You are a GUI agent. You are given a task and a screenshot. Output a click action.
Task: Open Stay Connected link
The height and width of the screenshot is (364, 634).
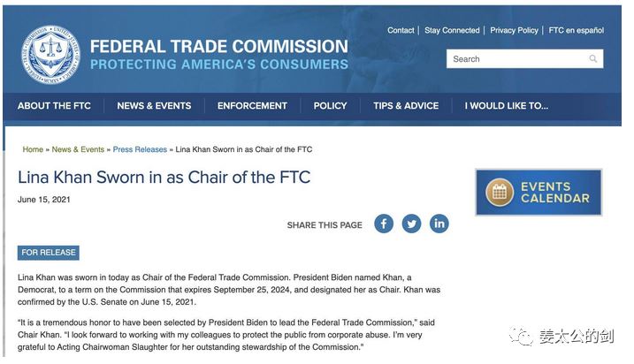452,30
